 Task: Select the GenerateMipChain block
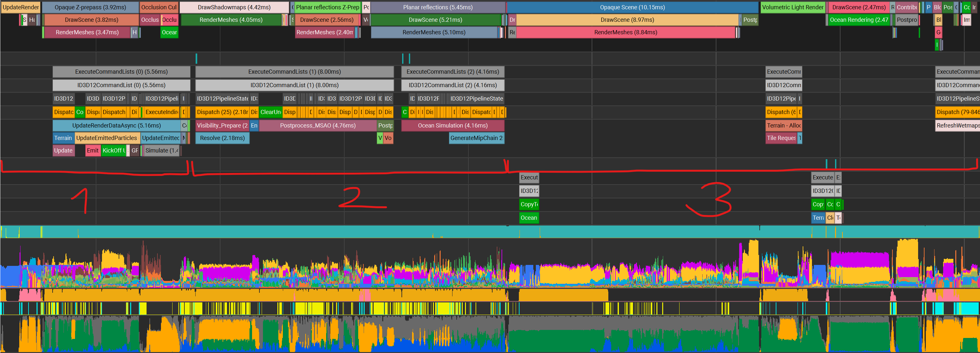(x=477, y=138)
